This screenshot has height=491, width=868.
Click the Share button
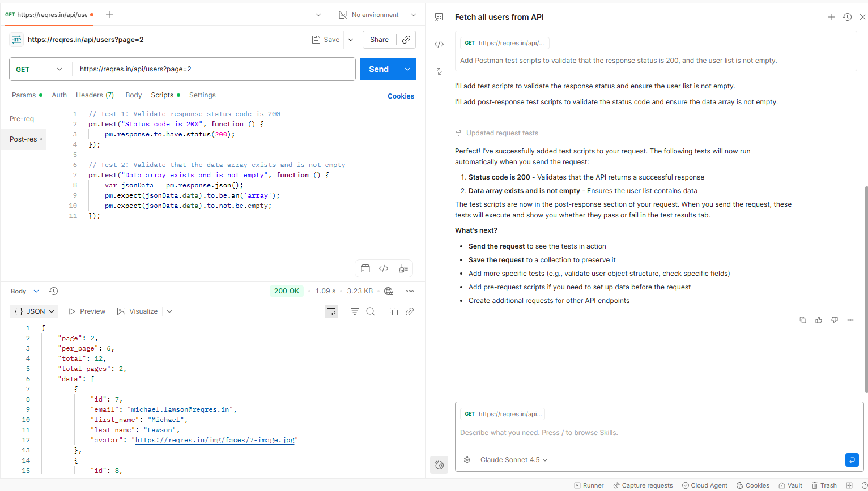(380, 40)
